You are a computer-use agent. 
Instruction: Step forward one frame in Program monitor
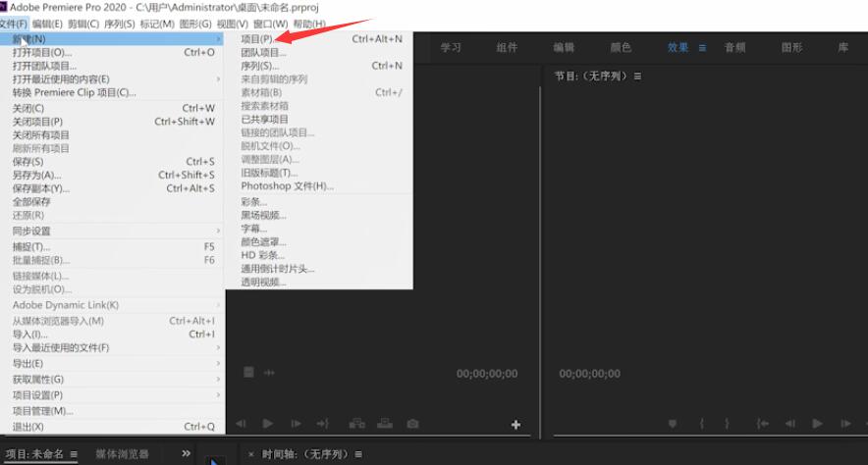tap(845, 424)
